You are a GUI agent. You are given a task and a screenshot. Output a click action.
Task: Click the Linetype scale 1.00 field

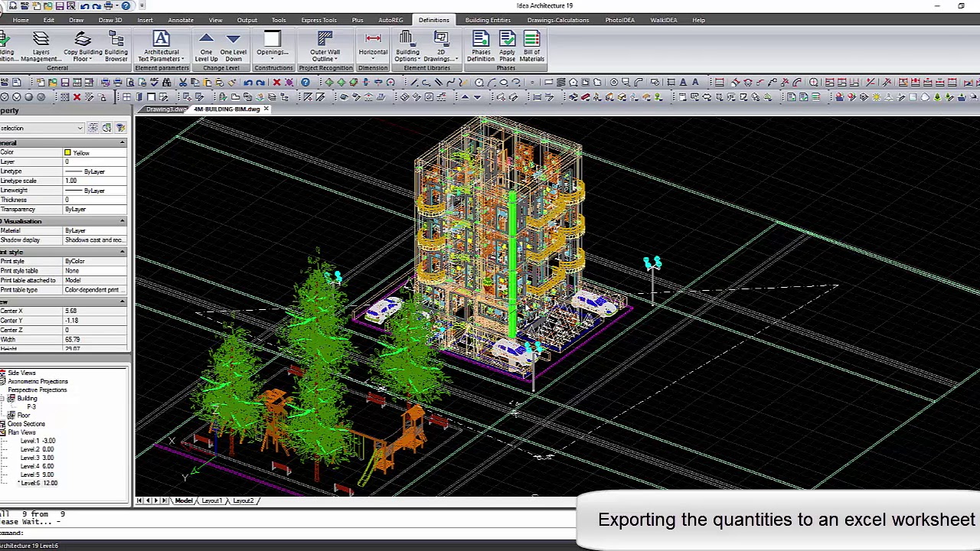[95, 181]
